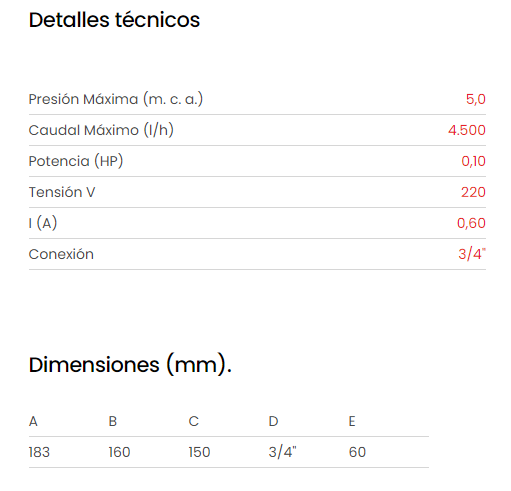The width and height of the screenshot is (511, 491).
Task: Select the Tensión V label
Action: pos(62,192)
